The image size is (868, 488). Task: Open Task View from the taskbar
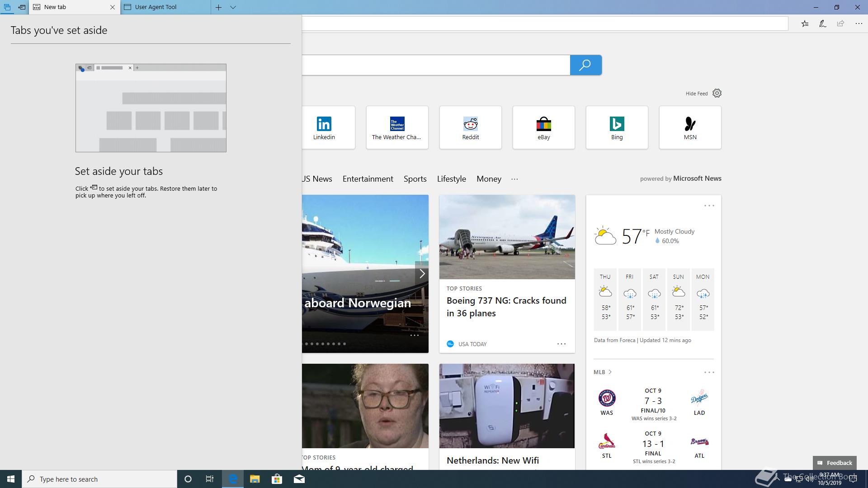[x=210, y=479]
